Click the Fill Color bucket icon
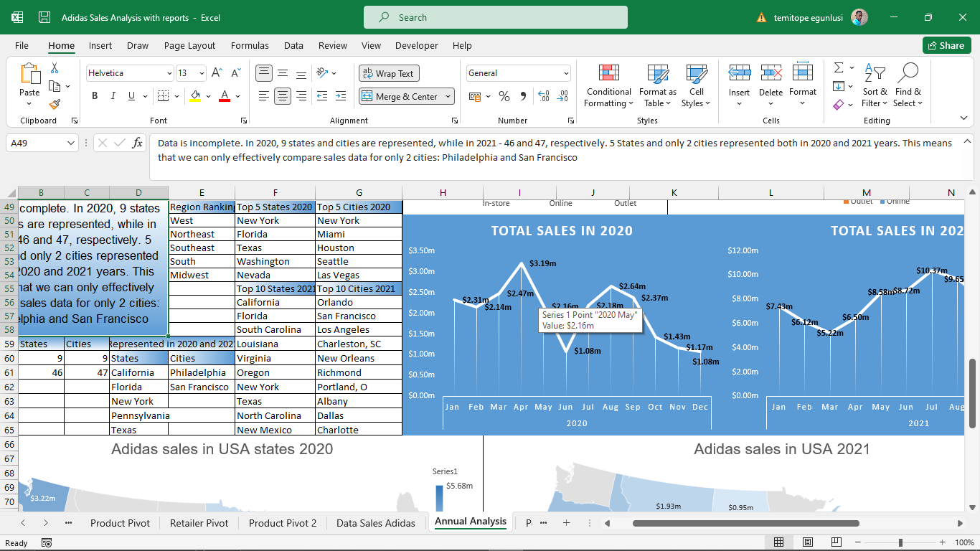 [195, 96]
